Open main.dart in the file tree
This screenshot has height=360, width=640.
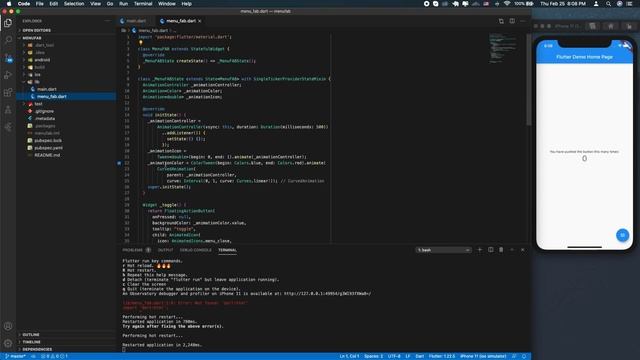pos(47,89)
